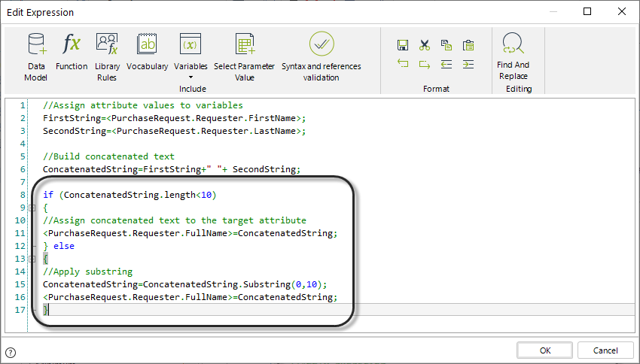640x364 pixels.
Task: Collapse the code block at line 9
Action: (x=32, y=208)
